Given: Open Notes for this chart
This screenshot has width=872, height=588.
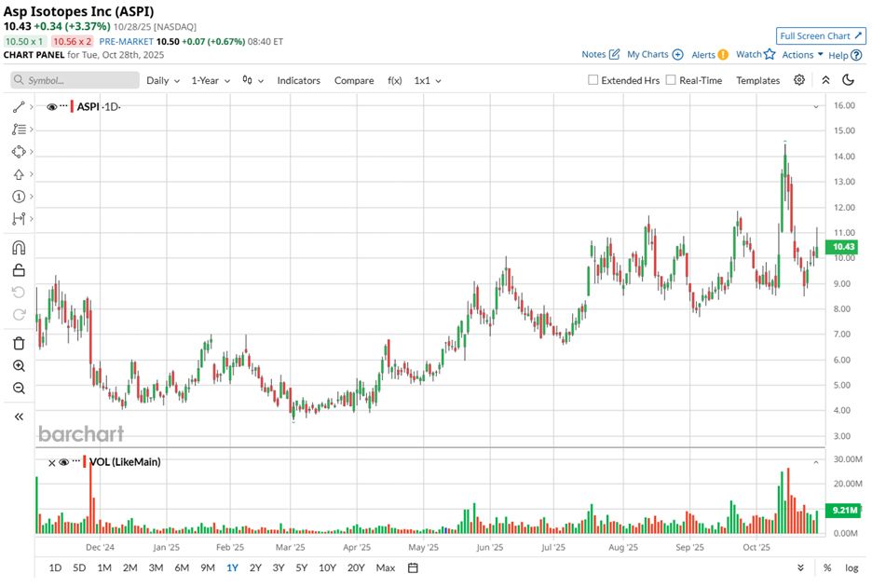Looking at the screenshot, I should [x=601, y=54].
